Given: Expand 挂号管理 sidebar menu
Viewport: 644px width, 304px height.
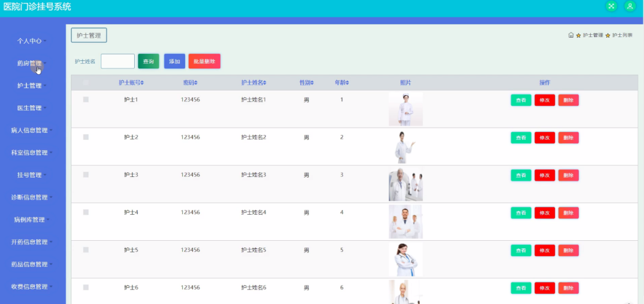Looking at the screenshot, I should (x=31, y=175).
